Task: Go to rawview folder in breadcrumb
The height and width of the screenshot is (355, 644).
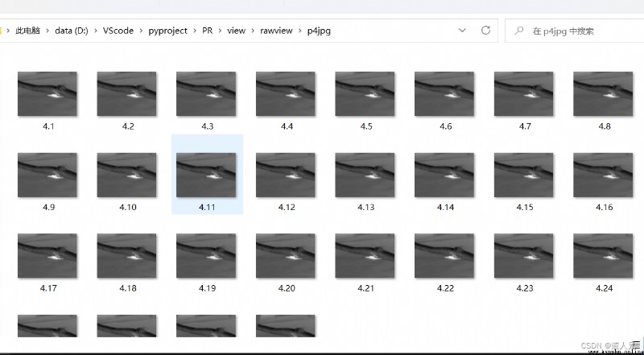Action: pos(276,31)
